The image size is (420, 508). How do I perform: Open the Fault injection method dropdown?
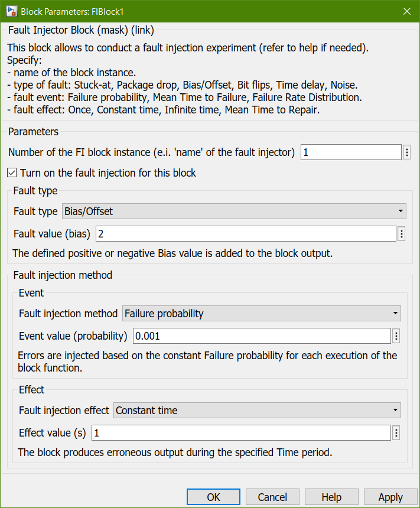(x=261, y=314)
